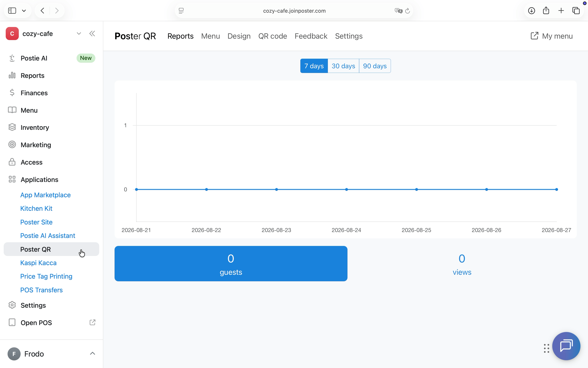588x368 pixels.
Task: Switch to the Poster QR Menu tab
Action: tap(210, 36)
